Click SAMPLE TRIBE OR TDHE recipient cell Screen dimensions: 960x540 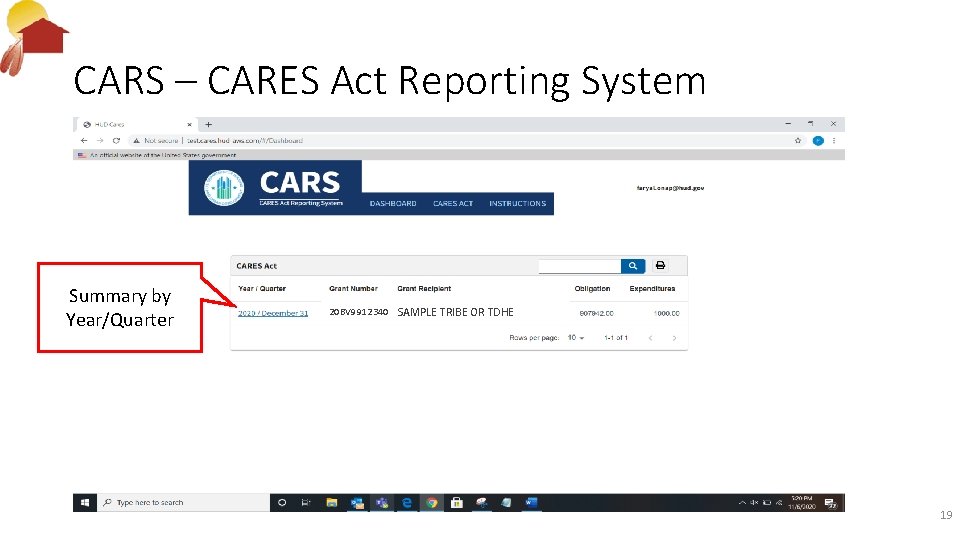click(x=456, y=312)
